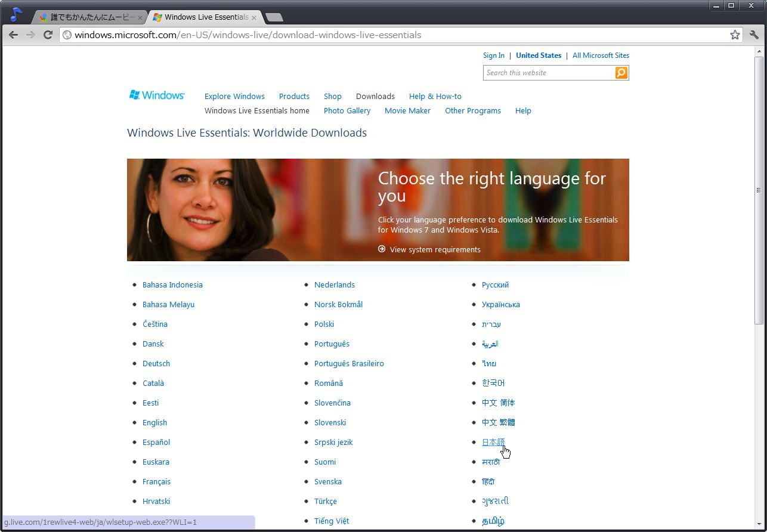This screenshot has height=532, width=767.
Task: Reload the page with the refresh icon
Action: click(x=48, y=35)
